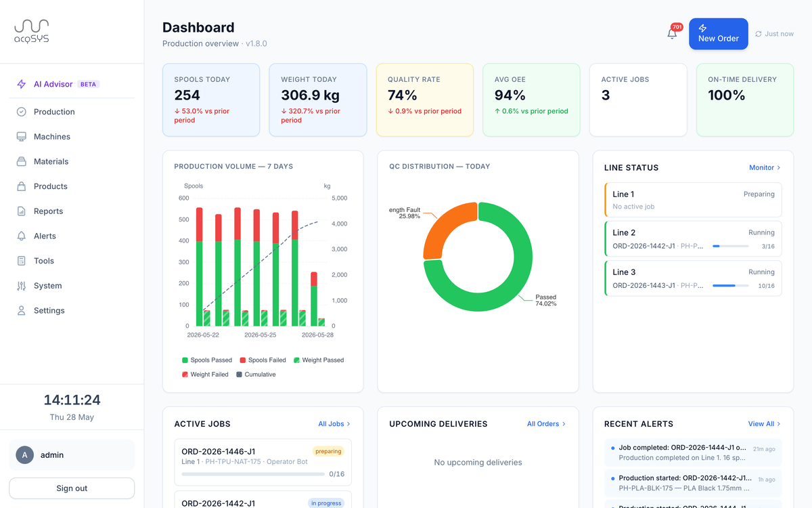Go to Materials menu item
The width and height of the screenshot is (812, 508).
[72, 161]
